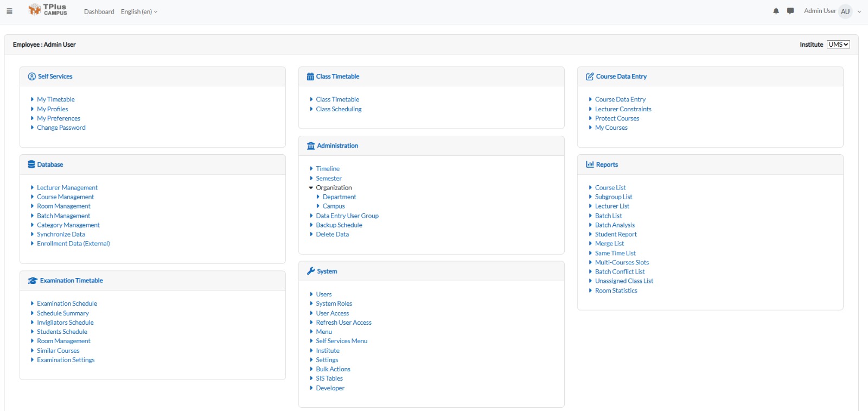Viewport: 868px width, 411px height.
Task: Open My Timetable link
Action: pyautogui.click(x=56, y=99)
